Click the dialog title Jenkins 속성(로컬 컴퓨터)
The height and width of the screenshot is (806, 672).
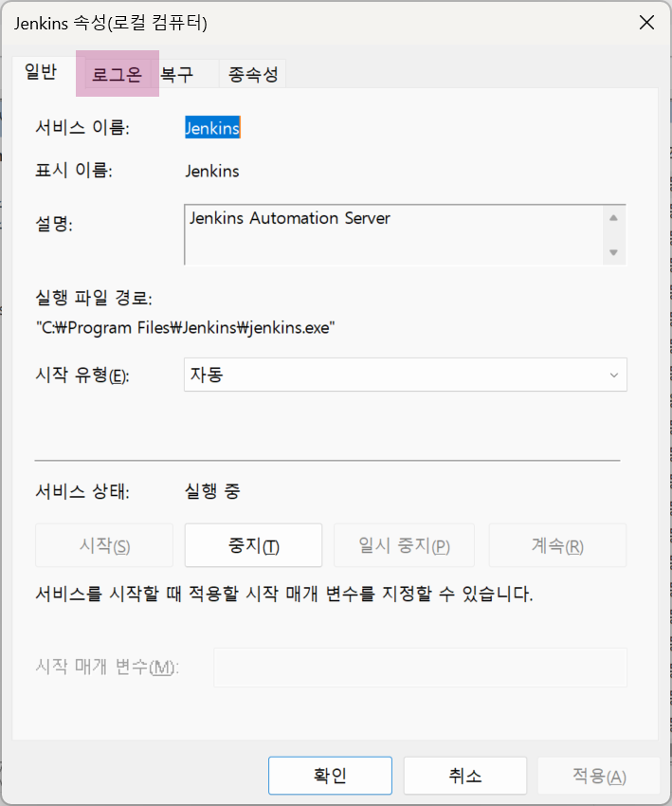(x=111, y=23)
